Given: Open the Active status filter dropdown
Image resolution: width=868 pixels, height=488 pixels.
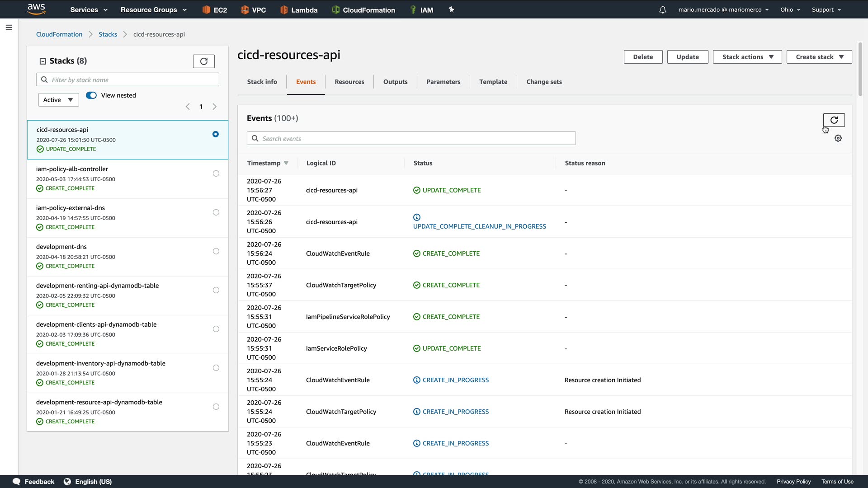Looking at the screenshot, I should pyautogui.click(x=58, y=100).
